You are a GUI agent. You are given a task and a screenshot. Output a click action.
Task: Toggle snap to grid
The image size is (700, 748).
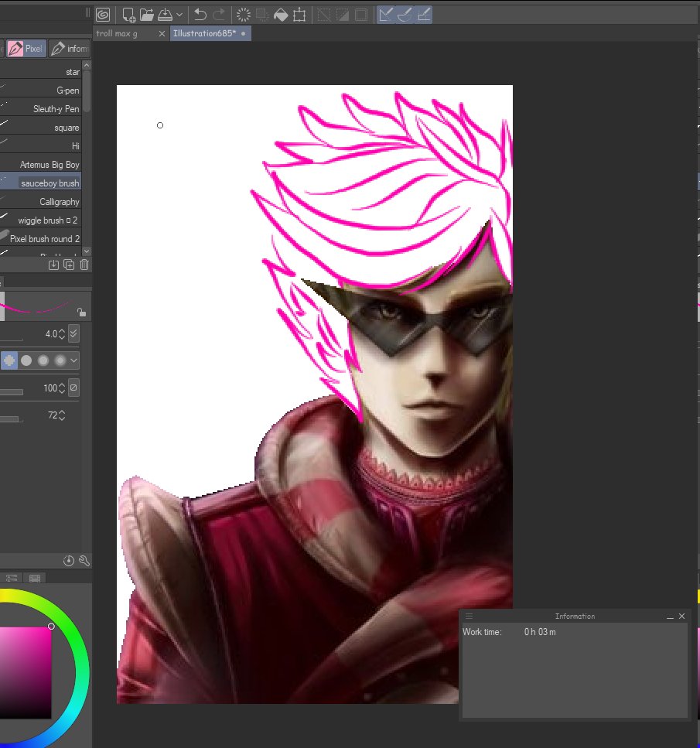click(423, 15)
